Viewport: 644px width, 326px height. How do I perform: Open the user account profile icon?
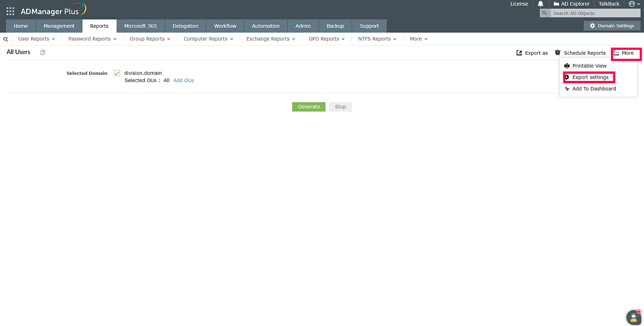pos(632,4)
